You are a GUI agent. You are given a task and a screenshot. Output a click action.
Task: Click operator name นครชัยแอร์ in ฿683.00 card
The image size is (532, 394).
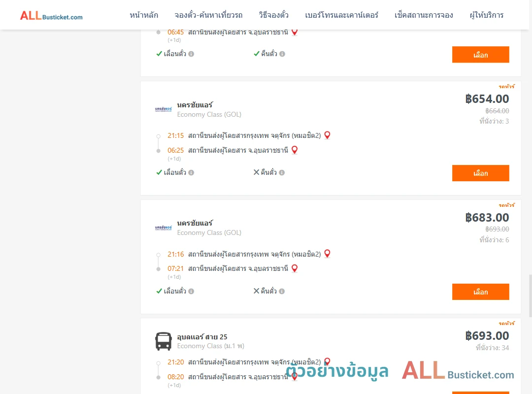click(195, 223)
